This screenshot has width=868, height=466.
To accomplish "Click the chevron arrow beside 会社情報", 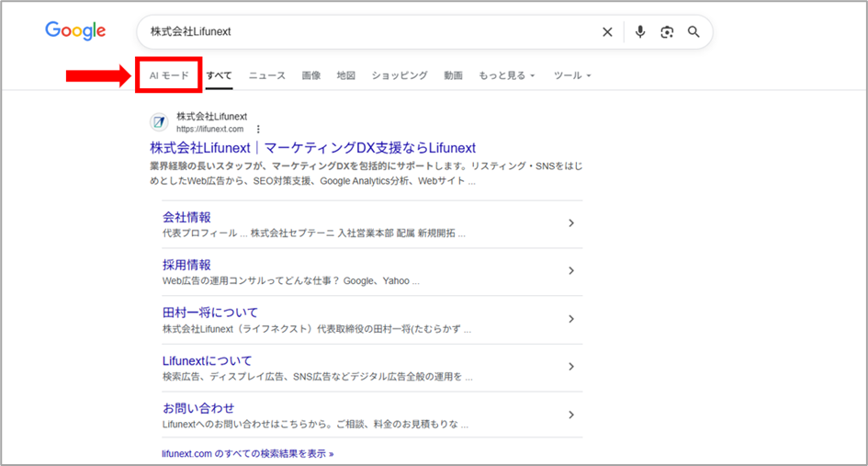I will tap(570, 223).
